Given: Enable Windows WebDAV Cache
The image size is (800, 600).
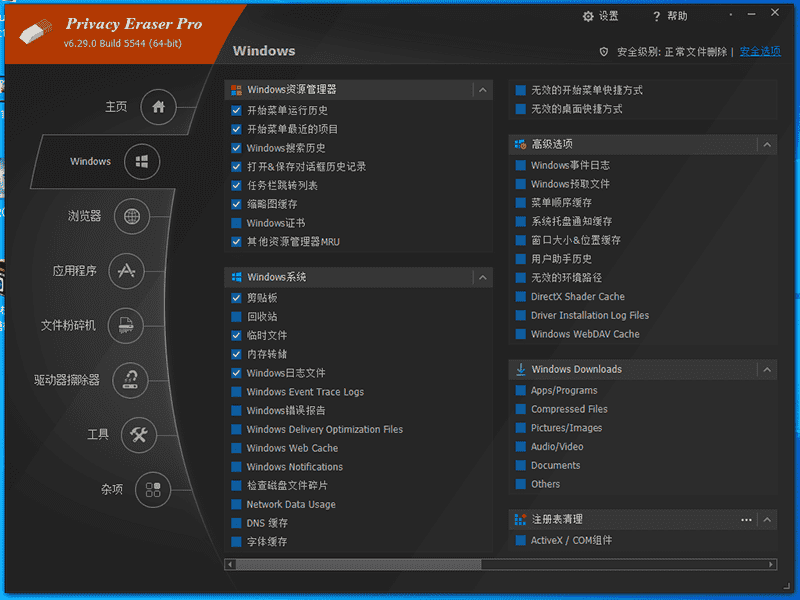Looking at the screenshot, I should pyautogui.click(x=520, y=334).
